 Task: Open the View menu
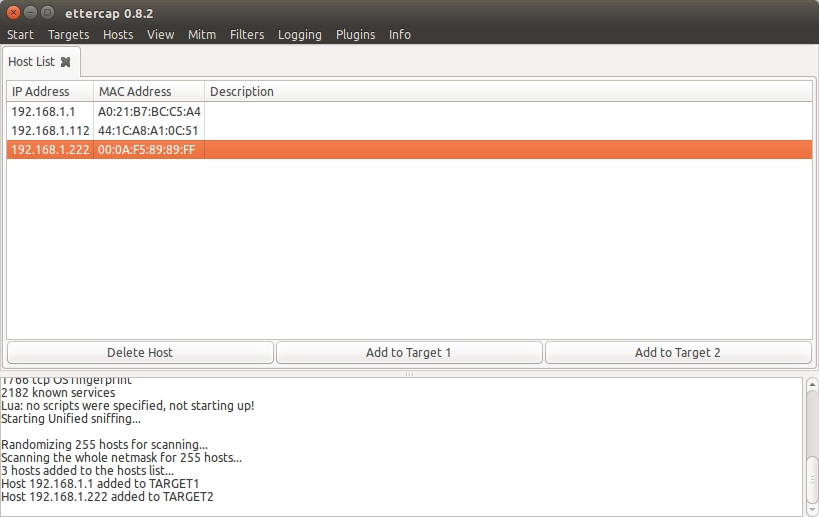point(160,34)
